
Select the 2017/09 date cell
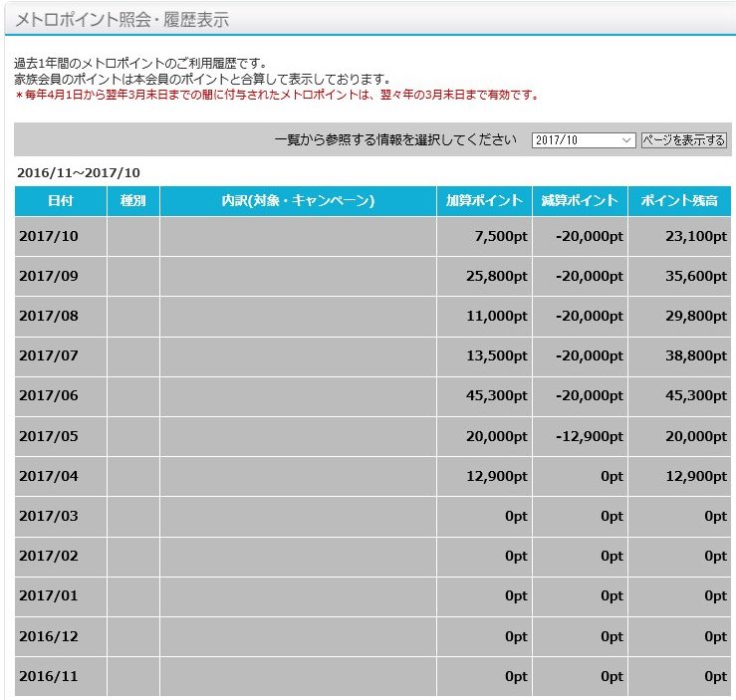coord(61,276)
